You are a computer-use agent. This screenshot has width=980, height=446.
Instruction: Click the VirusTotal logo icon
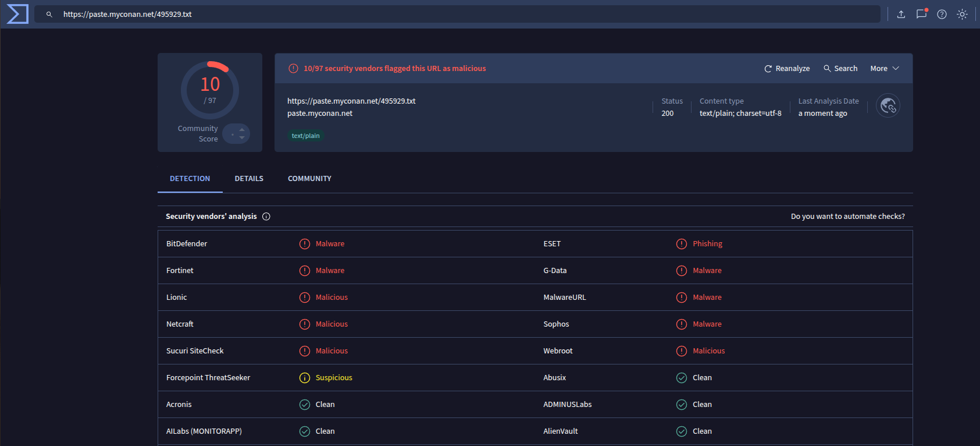pos(17,14)
